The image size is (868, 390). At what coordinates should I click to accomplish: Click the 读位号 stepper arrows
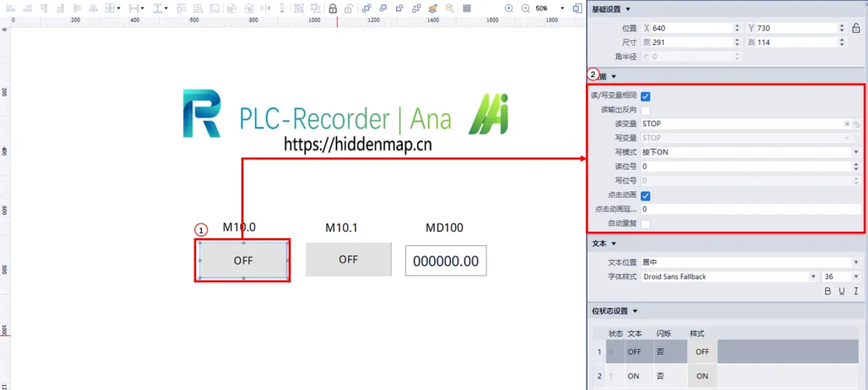[856, 166]
